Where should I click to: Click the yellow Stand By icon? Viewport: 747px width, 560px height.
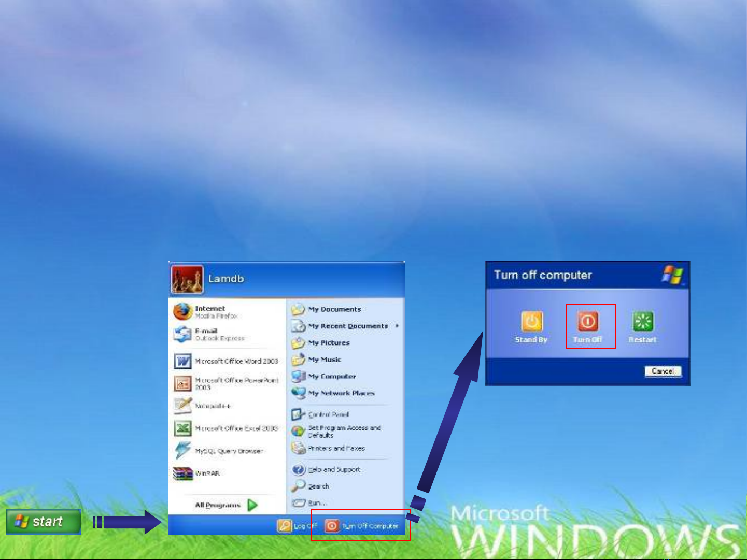click(x=531, y=322)
